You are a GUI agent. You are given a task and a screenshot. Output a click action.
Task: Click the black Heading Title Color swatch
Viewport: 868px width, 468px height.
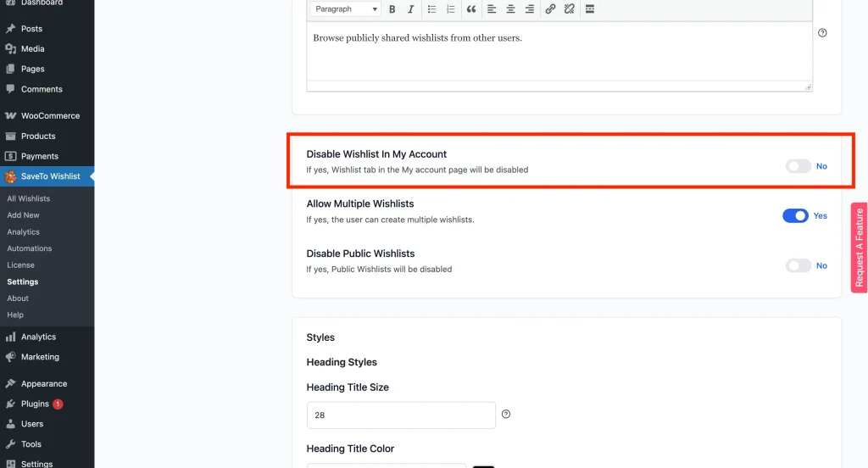[483, 466]
